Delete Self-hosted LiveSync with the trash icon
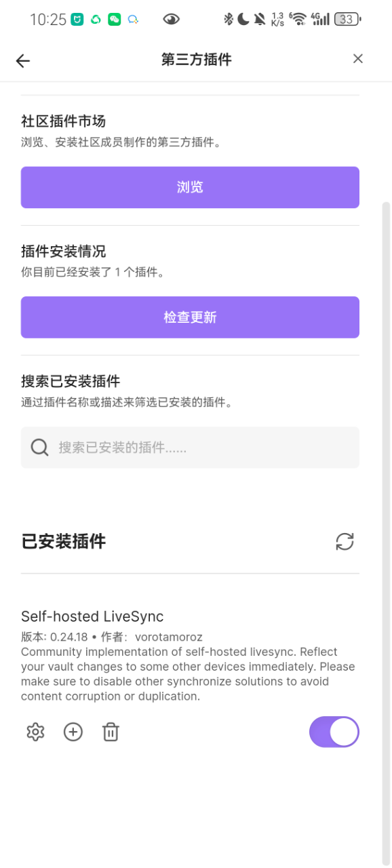This screenshot has height=868, width=392. [111, 732]
